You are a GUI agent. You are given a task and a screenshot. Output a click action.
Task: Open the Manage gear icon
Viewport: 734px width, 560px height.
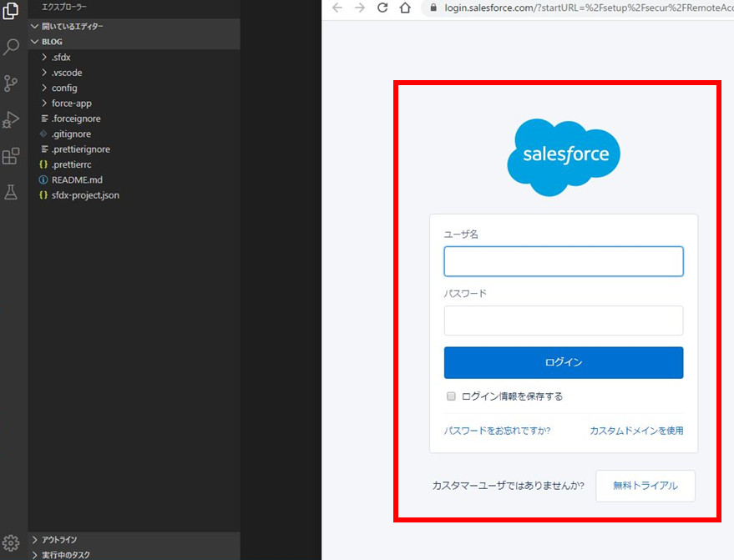11,542
